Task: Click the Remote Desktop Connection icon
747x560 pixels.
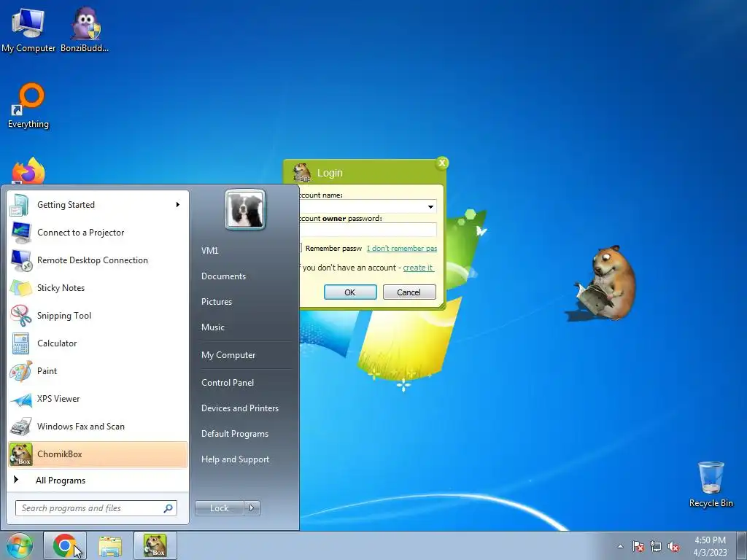Action: (20, 260)
